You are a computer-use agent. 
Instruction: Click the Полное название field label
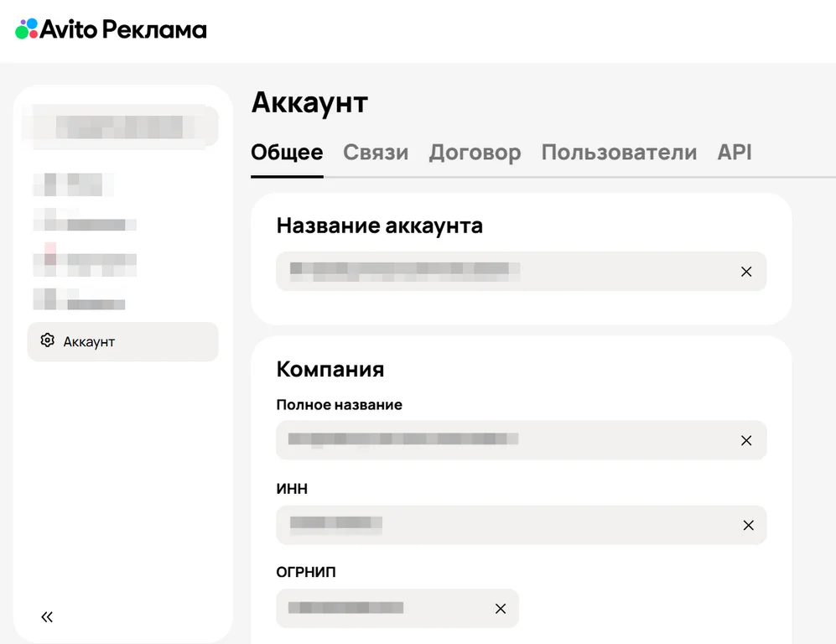pyautogui.click(x=339, y=405)
